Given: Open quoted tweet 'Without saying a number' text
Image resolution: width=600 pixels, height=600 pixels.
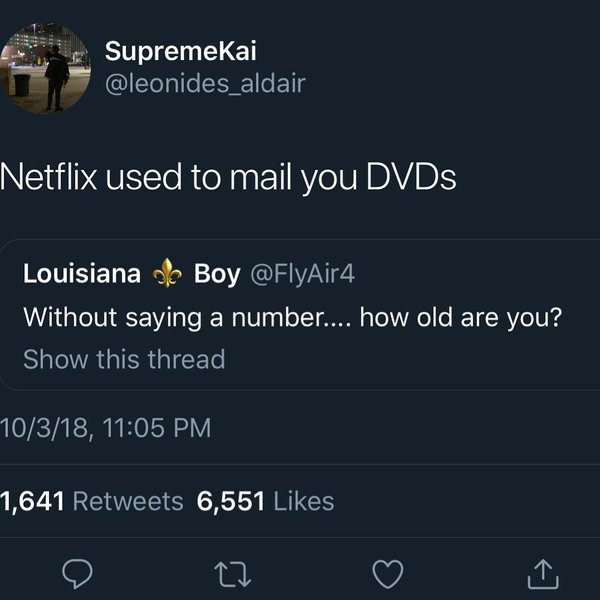Looking at the screenshot, I should coord(292,318).
